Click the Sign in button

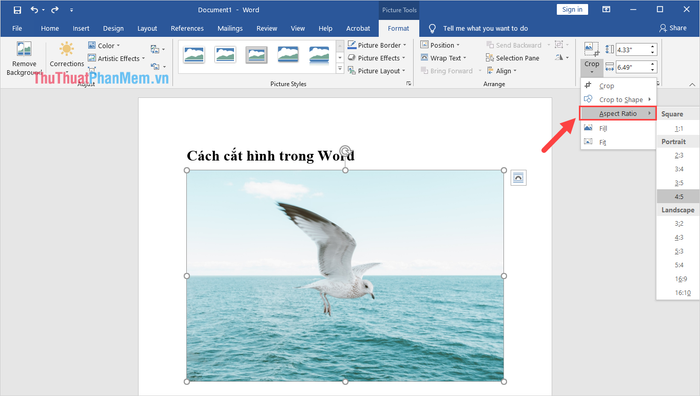572,9
